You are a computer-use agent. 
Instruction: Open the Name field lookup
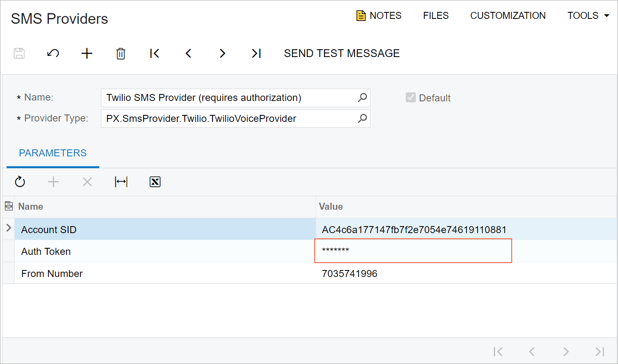pos(362,98)
